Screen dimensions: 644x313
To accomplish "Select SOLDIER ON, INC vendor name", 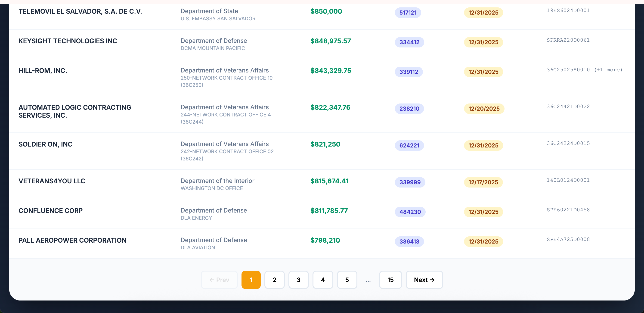I will [46, 144].
